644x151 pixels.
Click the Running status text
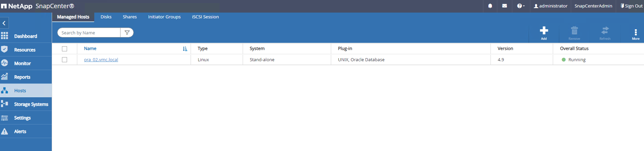point(577,60)
